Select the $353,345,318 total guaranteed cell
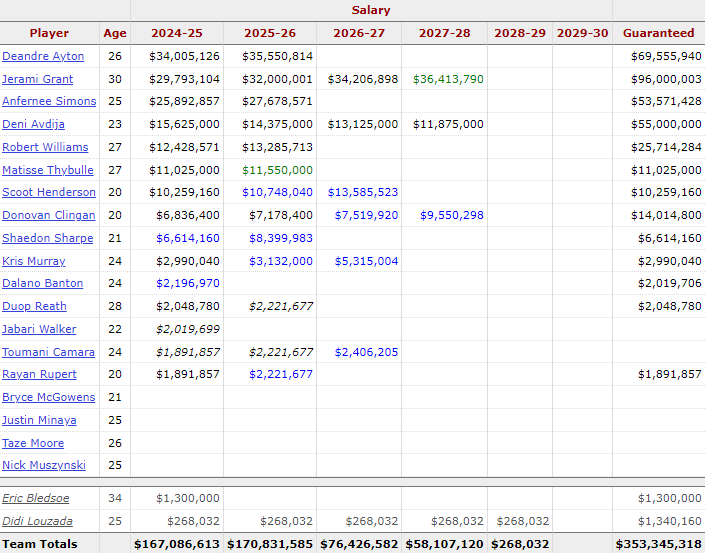This screenshot has width=705, height=553. point(659,544)
